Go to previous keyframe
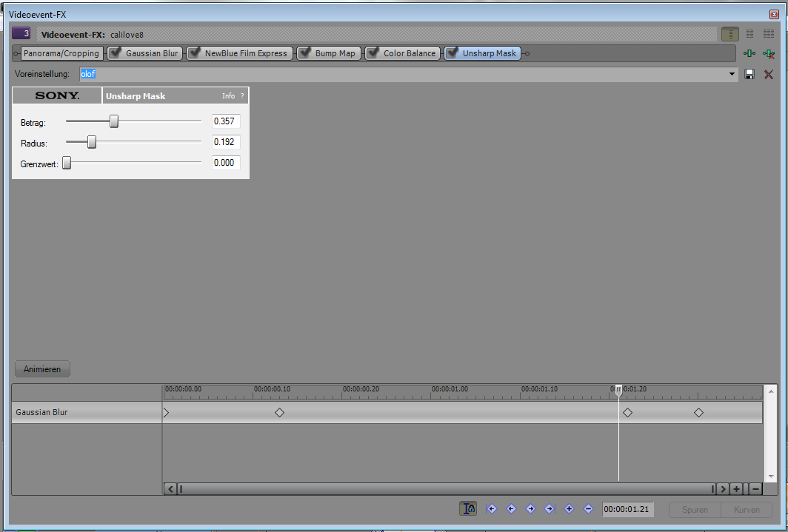The image size is (788, 532). pos(510,508)
